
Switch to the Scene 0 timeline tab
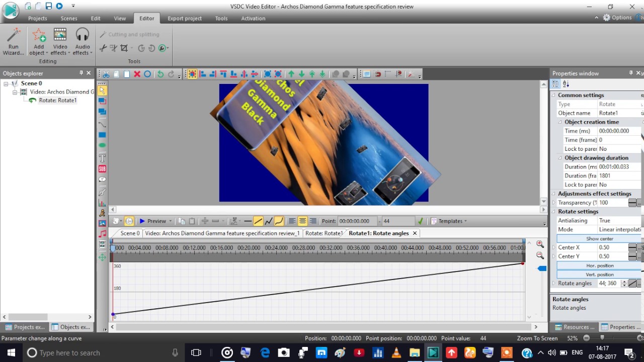tap(130, 233)
